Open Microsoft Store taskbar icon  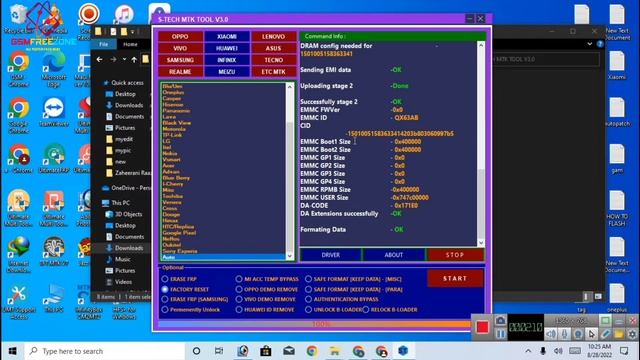click(266, 351)
